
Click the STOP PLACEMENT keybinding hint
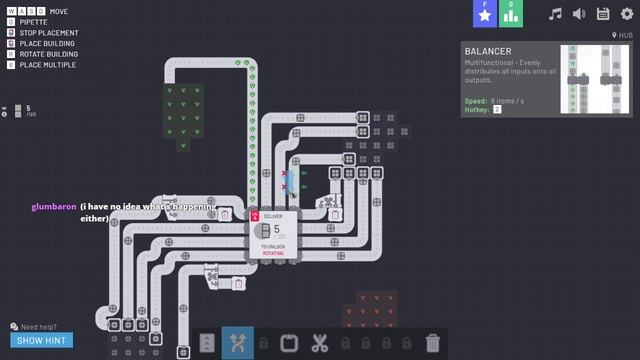coord(49,33)
